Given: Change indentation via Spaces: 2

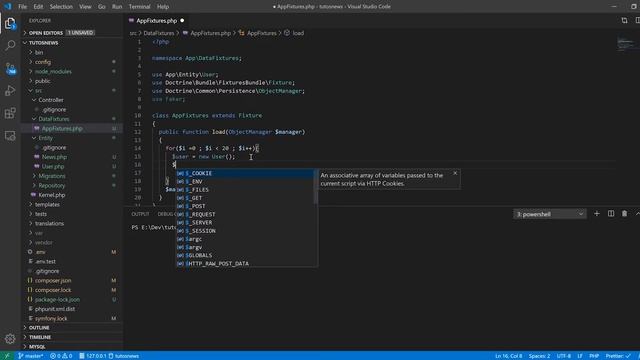Looking at the screenshot, I should click(539, 356).
